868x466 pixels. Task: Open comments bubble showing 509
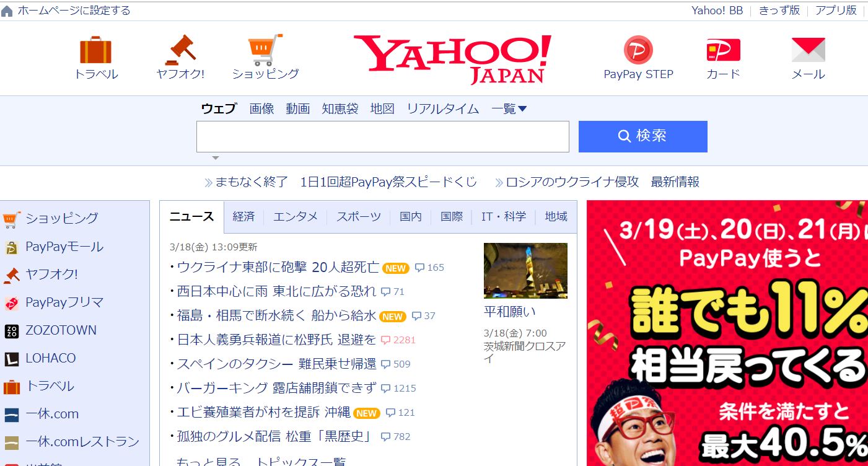click(396, 364)
